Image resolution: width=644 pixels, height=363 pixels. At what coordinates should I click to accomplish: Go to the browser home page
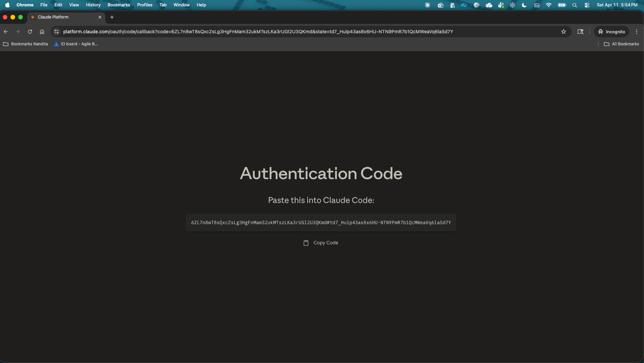(42, 32)
